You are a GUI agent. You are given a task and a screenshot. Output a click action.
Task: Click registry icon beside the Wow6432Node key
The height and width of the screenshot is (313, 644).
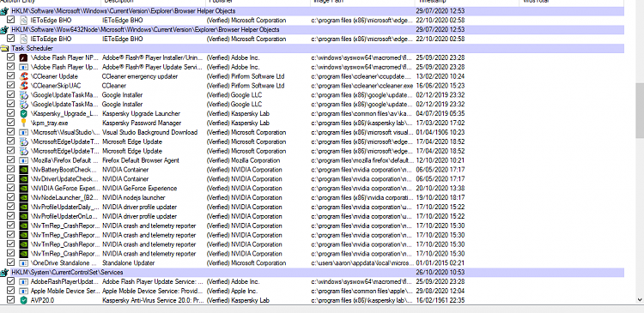pos(4,29)
